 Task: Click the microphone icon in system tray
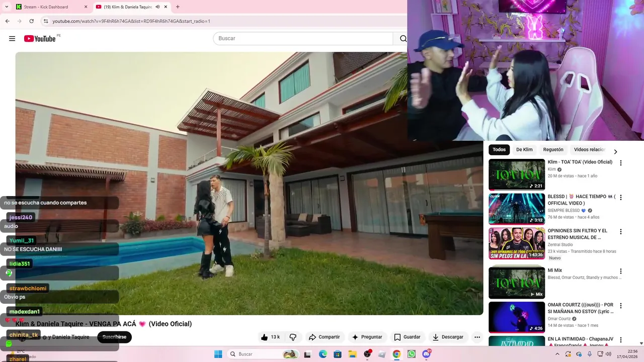[590, 354]
